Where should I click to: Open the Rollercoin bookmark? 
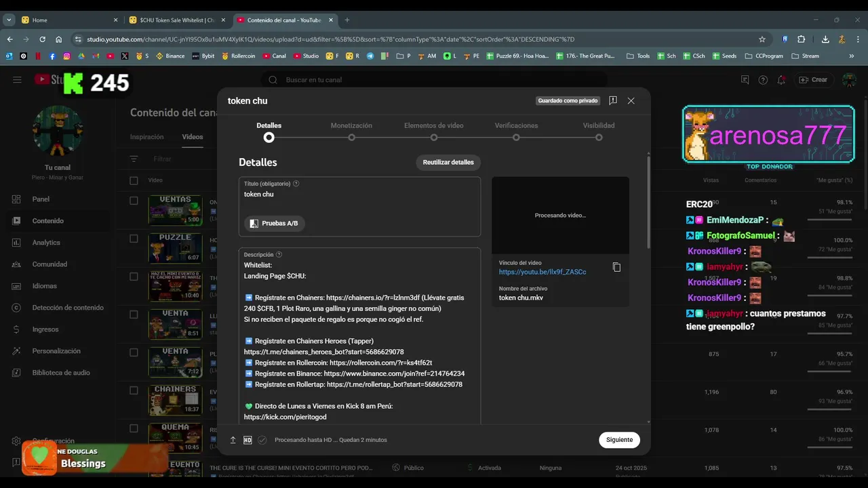point(238,56)
